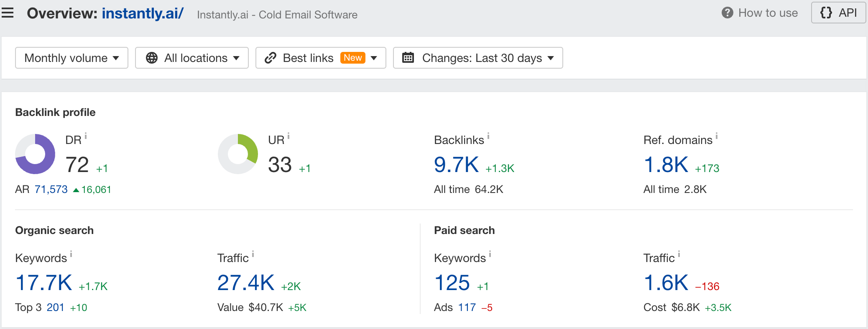Image resolution: width=868 pixels, height=329 pixels.
Task: Click the UR info icon
Action: (288, 136)
